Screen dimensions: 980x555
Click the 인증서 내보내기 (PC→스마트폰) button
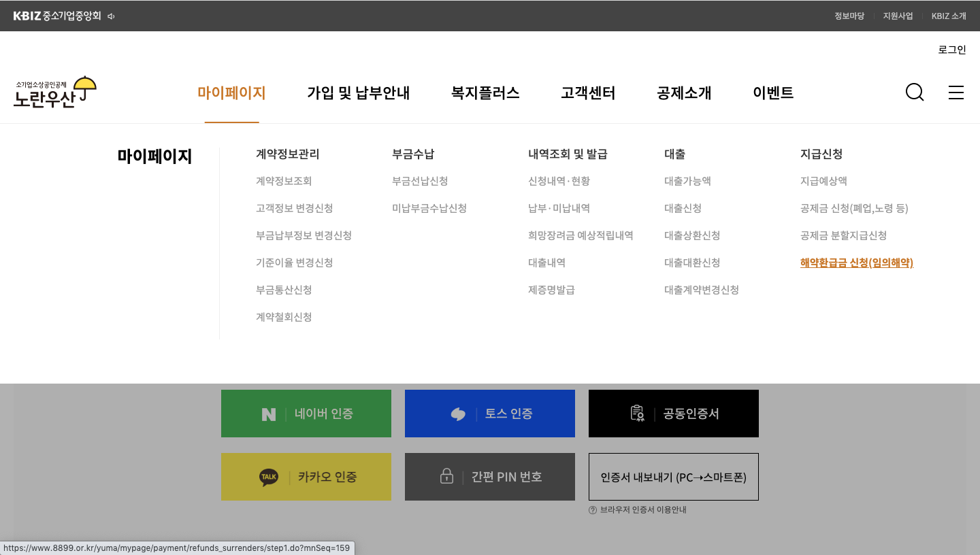coord(673,476)
